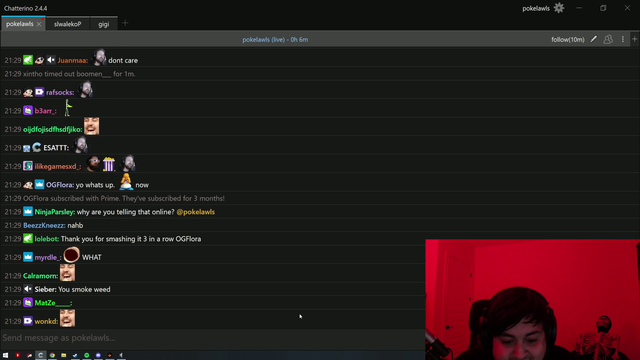
Task: Open Steam from the taskbar
Action: [x=75, y=356]
